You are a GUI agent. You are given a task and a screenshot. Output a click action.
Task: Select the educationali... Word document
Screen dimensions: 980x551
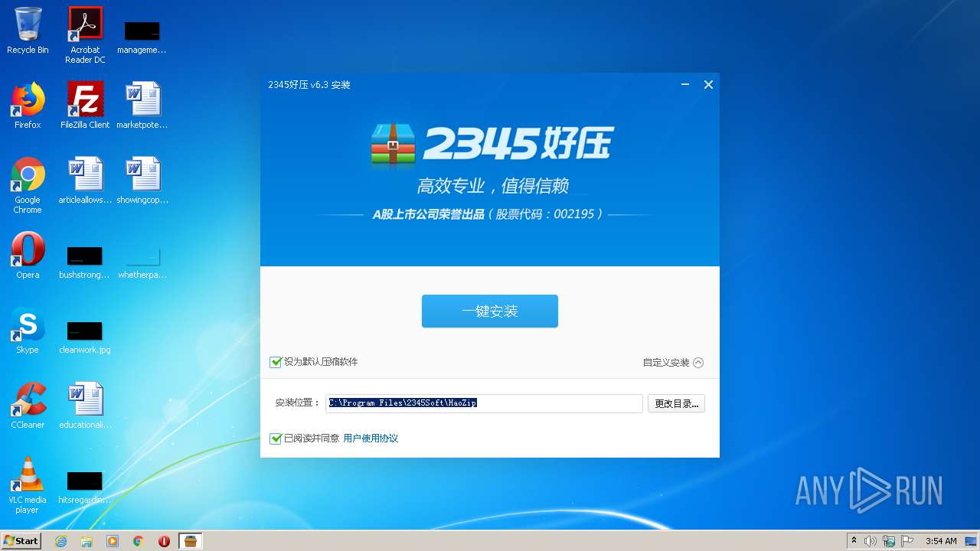[85, 406]
